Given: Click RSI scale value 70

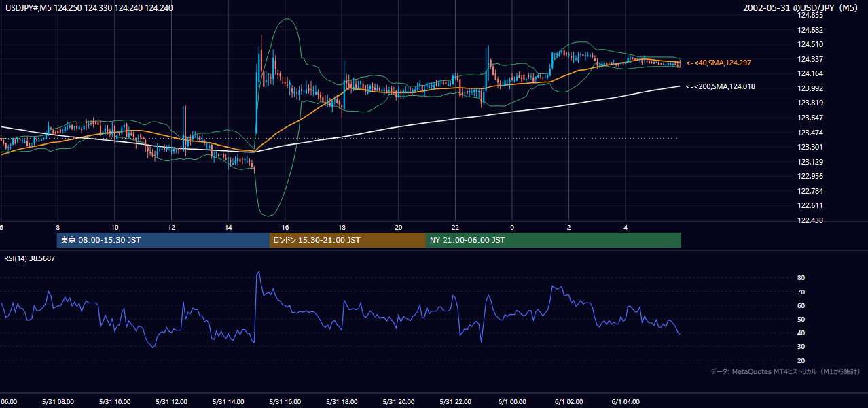Looking at the screenshot, I should 801,292.
